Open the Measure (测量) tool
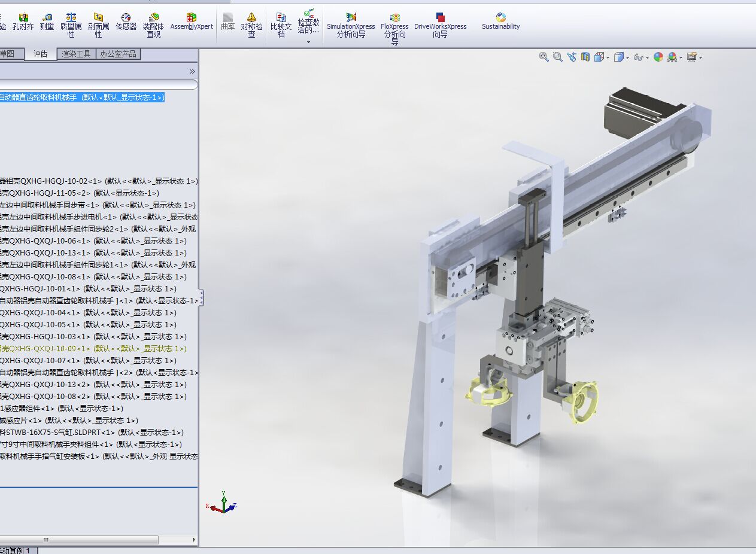This screenshot has height=554, width=756. click(47, 22)
